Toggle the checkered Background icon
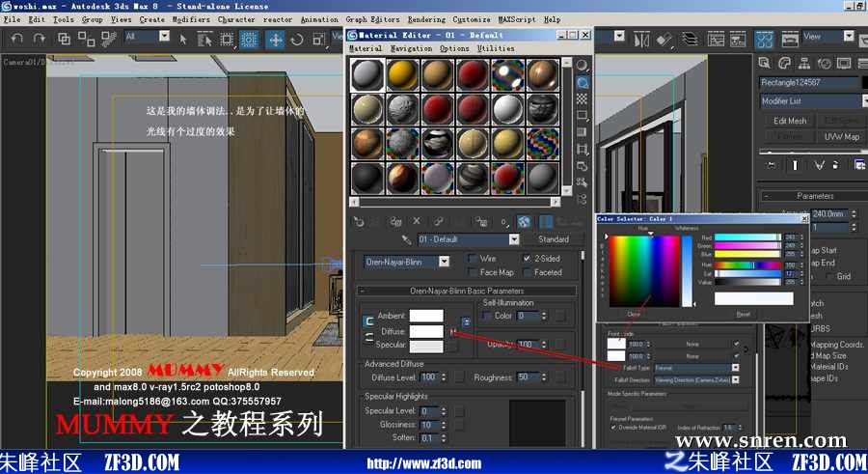Image resolution: width=868 pixels, height=474 pixels. click(x=582, y=99)
